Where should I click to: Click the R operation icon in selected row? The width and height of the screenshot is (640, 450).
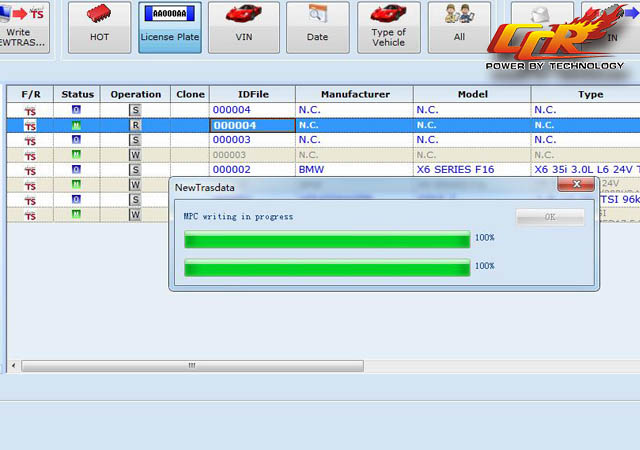[135, 125]
